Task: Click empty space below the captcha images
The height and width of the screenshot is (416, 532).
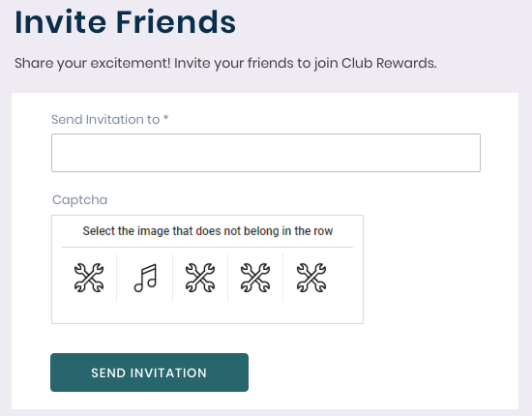Action: coord(207,312)
